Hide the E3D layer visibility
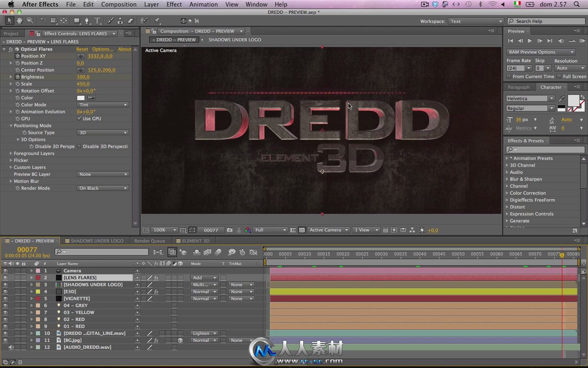588x368 pixels. tap(5, 292)
